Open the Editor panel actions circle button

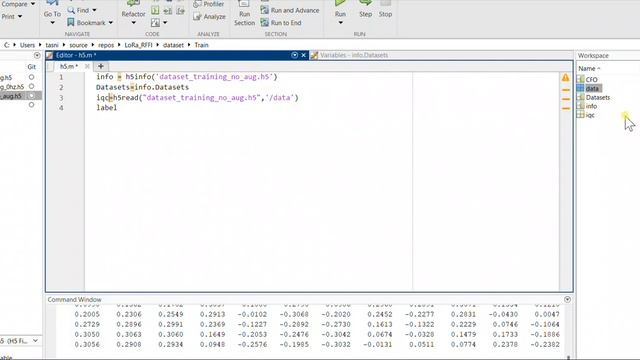pyautogui.click(x=294, y=55)
